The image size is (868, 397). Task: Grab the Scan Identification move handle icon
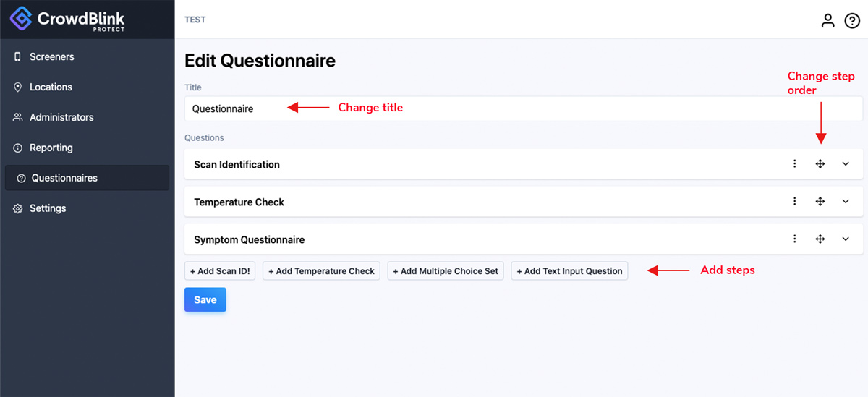point(820,164)
